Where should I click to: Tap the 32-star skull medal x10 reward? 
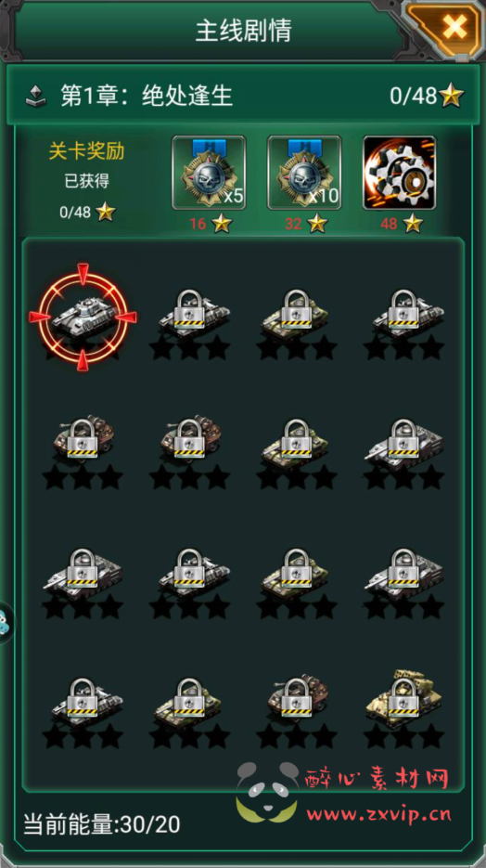pyautogui.click(x=304, y=173)
